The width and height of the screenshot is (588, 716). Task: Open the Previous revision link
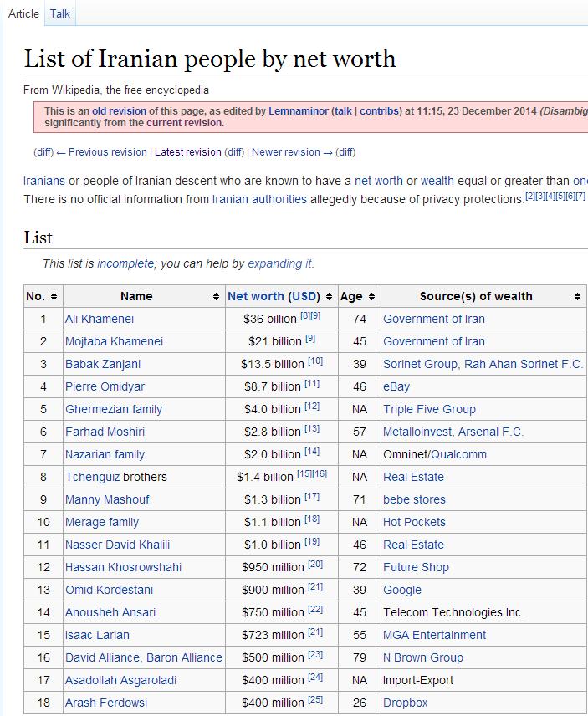tap(107, 152)
